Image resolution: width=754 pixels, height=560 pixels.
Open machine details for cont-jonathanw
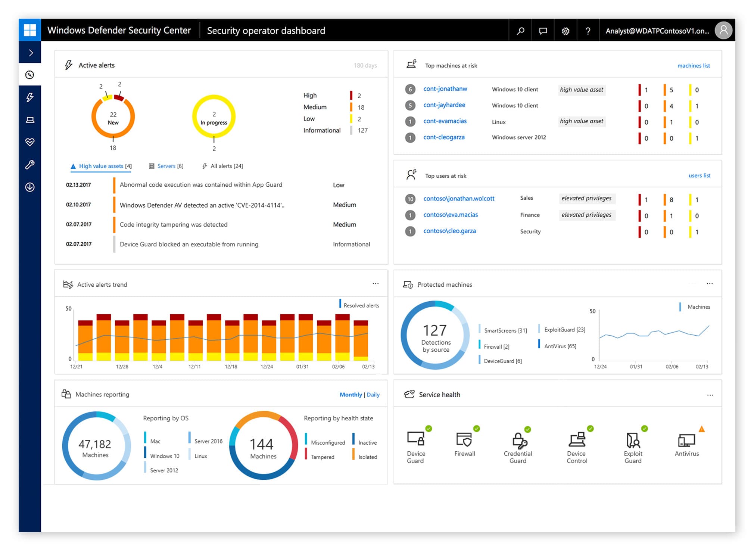(445, 88)
